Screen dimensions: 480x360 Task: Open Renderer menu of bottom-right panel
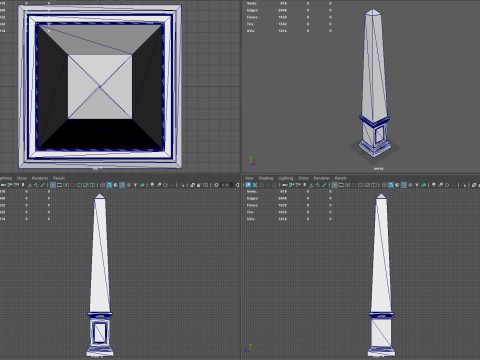321,178
